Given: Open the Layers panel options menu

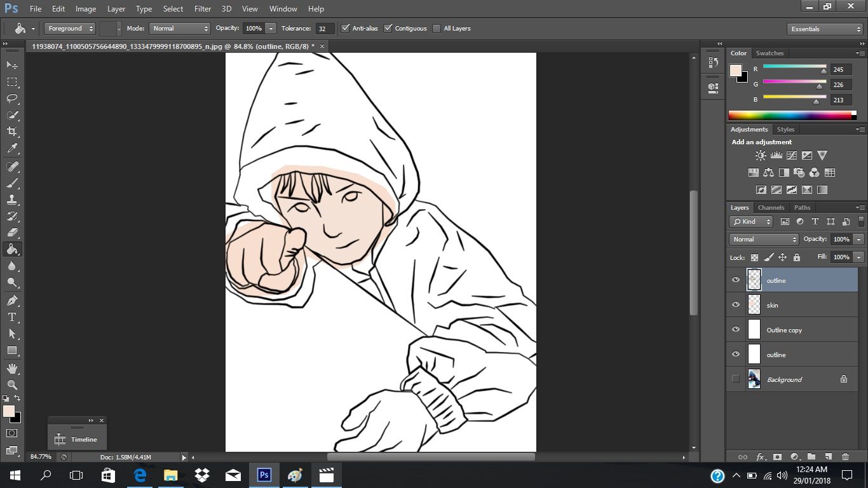Looking at the screenshot, I should tap(860, 208).
